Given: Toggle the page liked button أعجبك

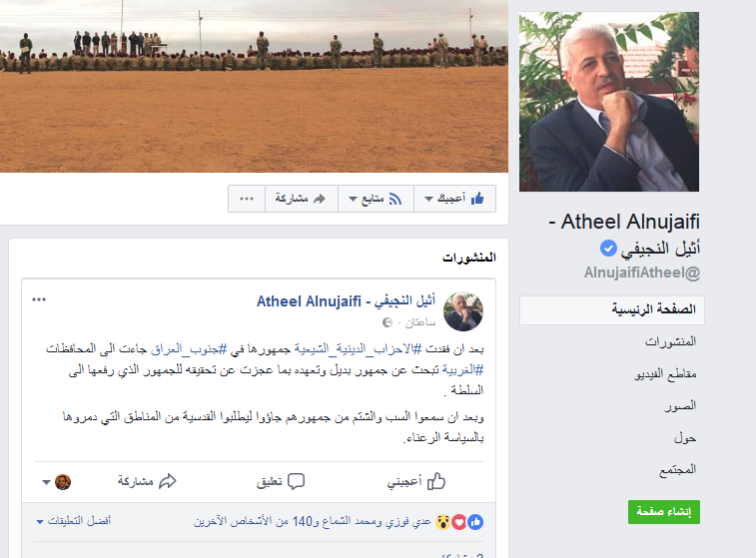Looking at the screenshot, I should coord(454,199).
